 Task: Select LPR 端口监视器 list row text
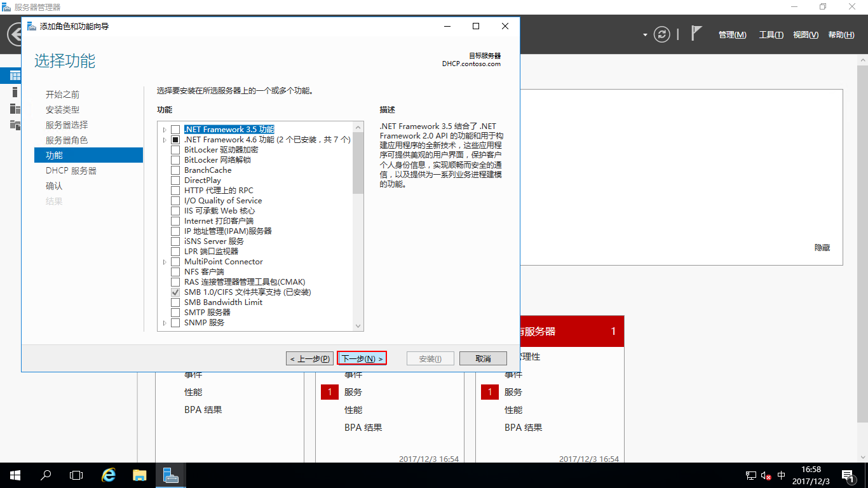click(x=211, y=252)
